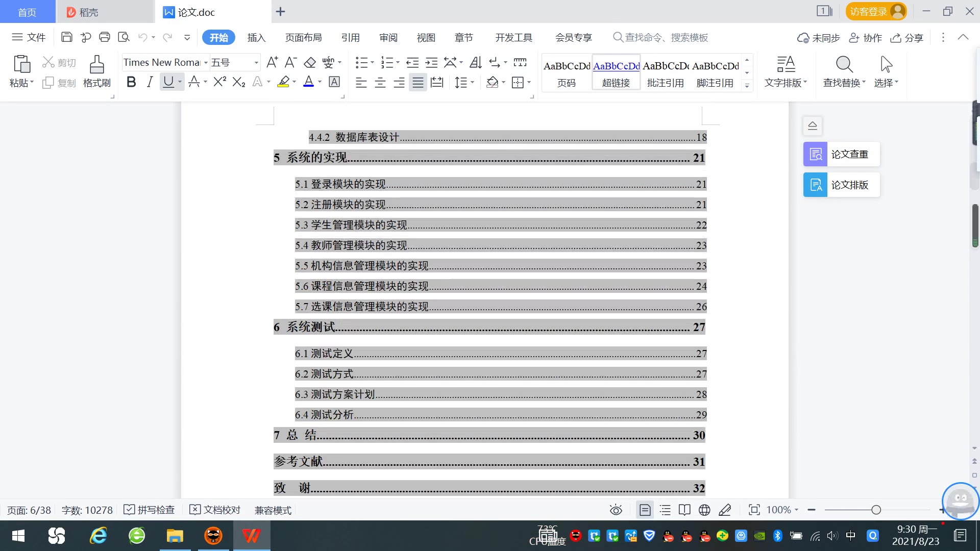Click the zoom slider handle

876,510
